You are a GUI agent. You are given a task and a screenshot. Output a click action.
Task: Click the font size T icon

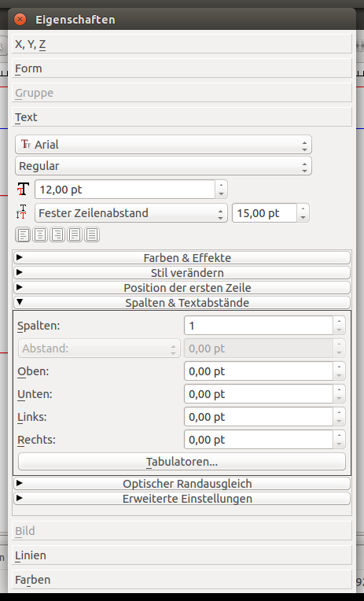click(23, 190)
